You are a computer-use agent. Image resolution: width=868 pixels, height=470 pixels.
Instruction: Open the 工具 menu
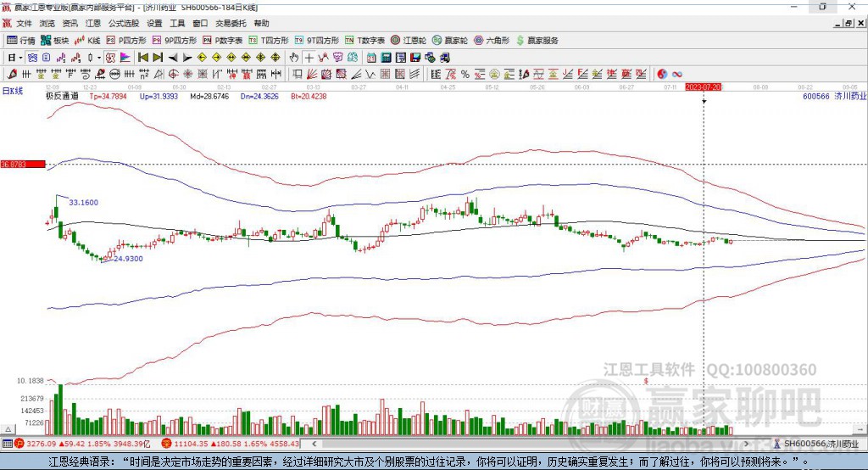[x=177, y=23]
